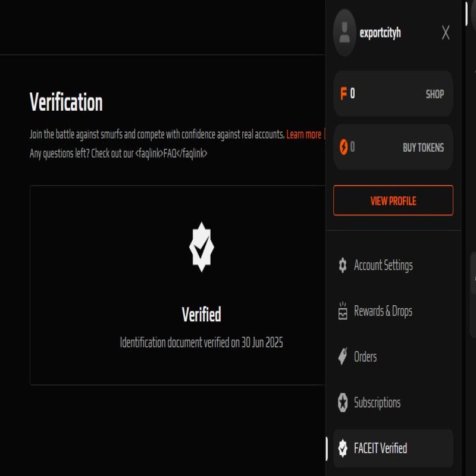Click the Rewards & Drops gift icon

[342, 311]
